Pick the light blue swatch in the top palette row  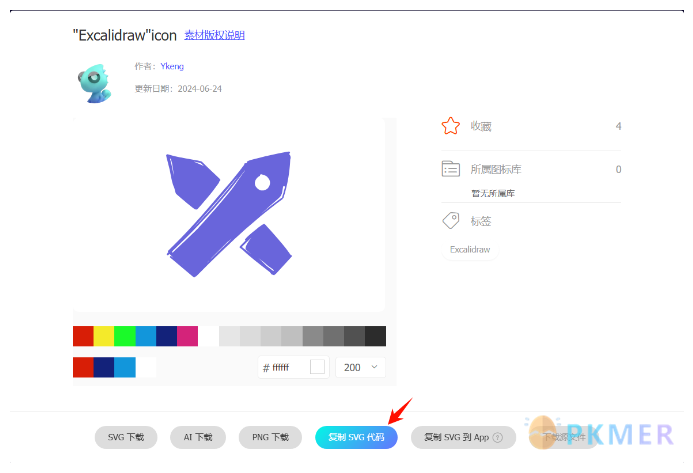click(145, 336)
